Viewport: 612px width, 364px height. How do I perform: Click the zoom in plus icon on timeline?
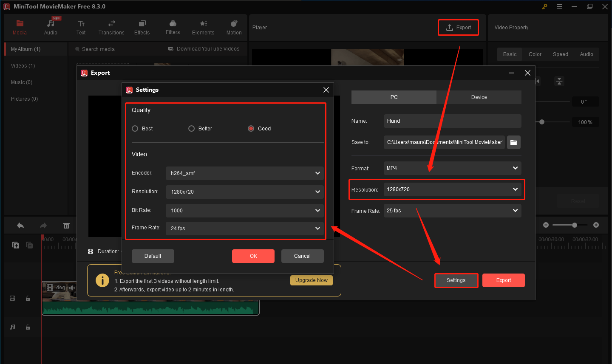(x=596, y=225)
